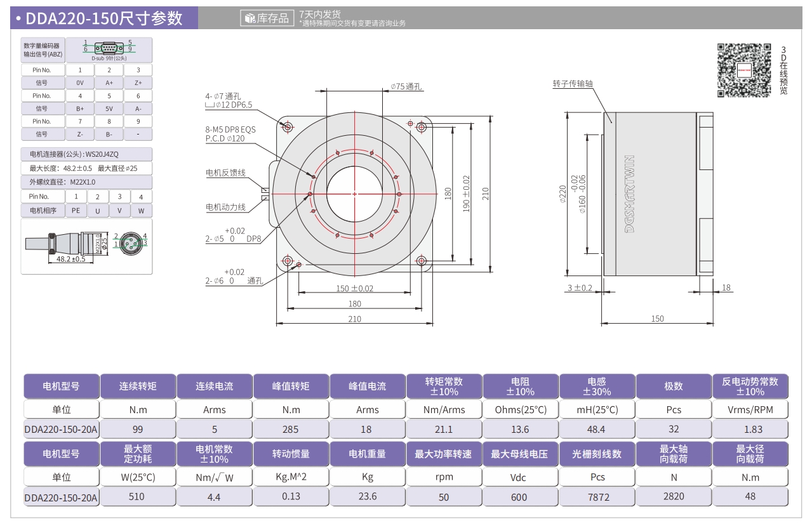Select the 0V signal cell

[x=80, y=82]
